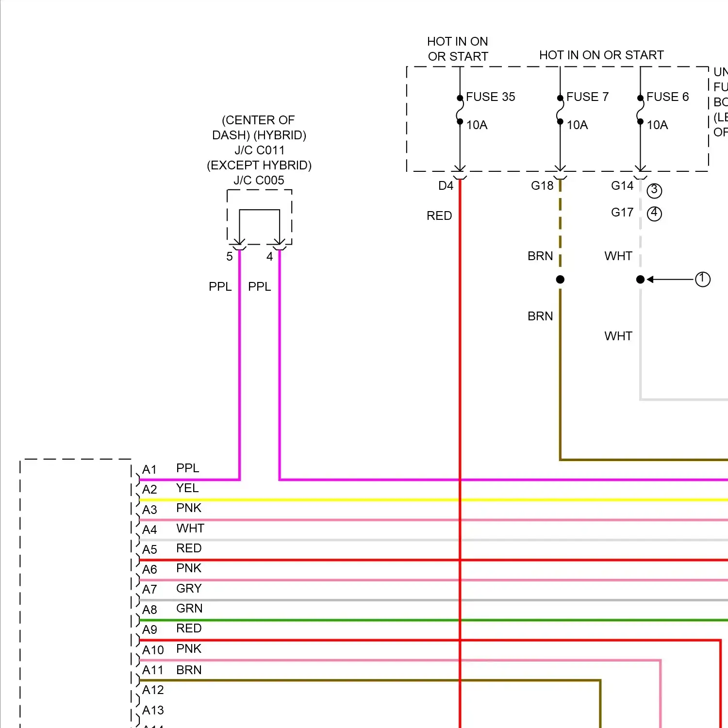Click the WHT label next to G17 wire

point(618,256)
